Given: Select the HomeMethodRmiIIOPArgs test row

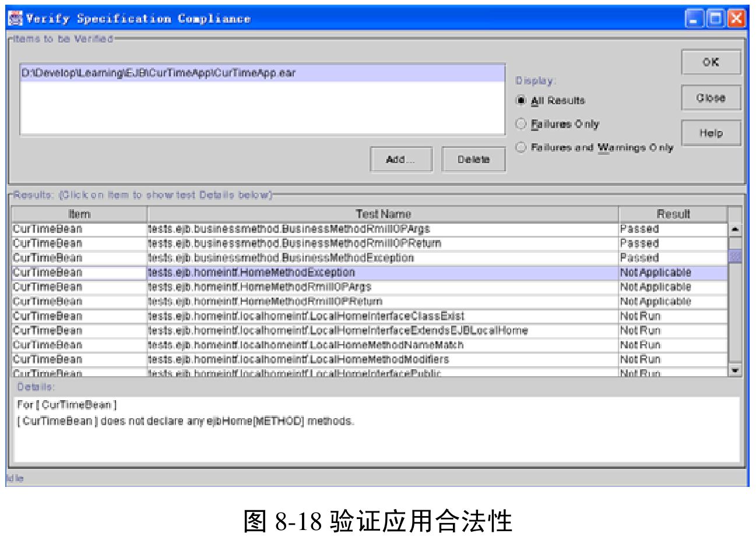Looking at the screenshot, I should tap(370, 287).
